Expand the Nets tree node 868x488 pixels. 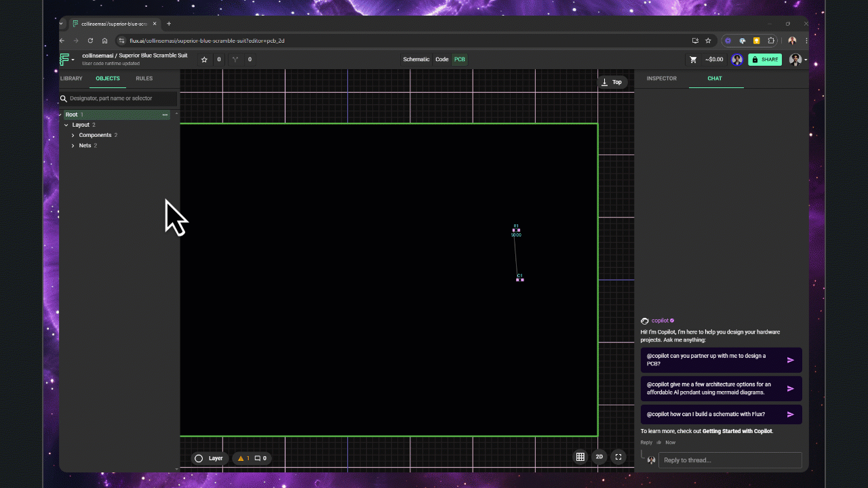(73, 146)
